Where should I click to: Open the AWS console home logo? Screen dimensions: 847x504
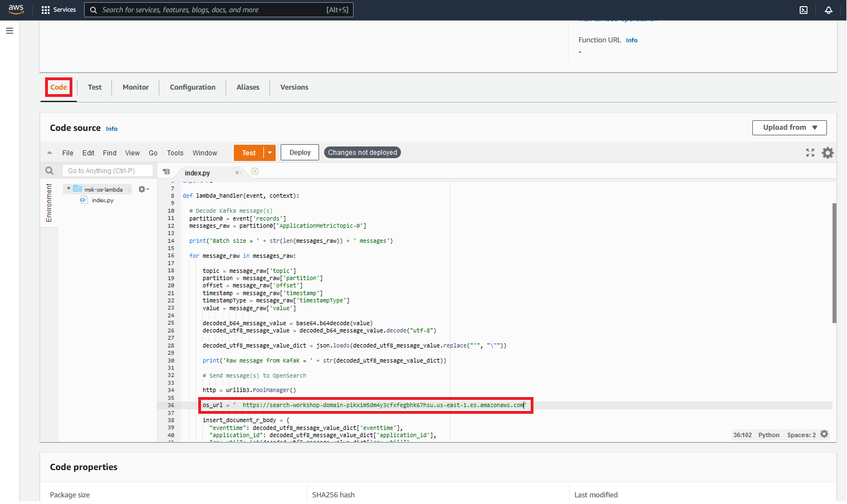click(16, 9)
